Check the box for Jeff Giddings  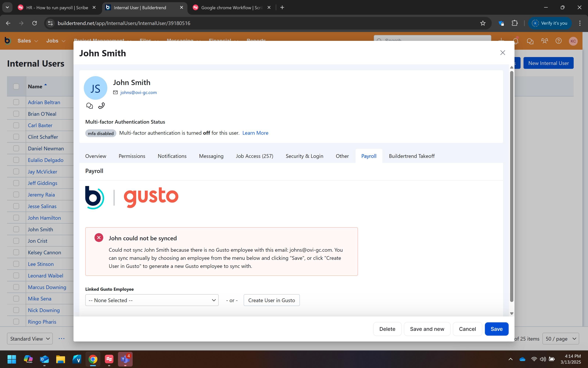[x=16, y=183]
